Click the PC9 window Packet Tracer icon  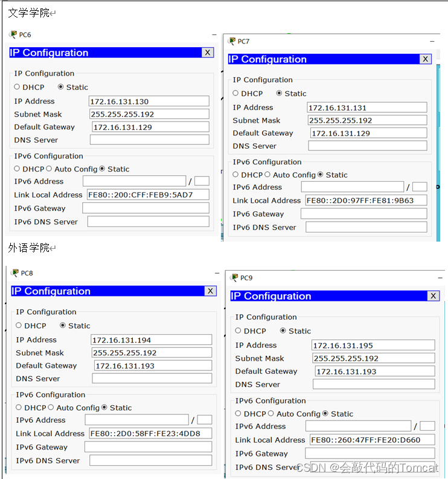click(234, 277)
